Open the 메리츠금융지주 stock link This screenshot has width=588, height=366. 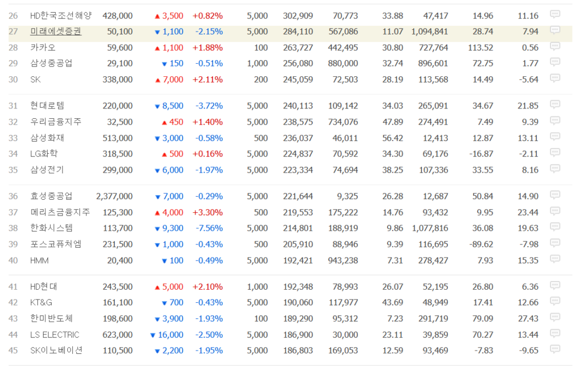tap(60, 212)
